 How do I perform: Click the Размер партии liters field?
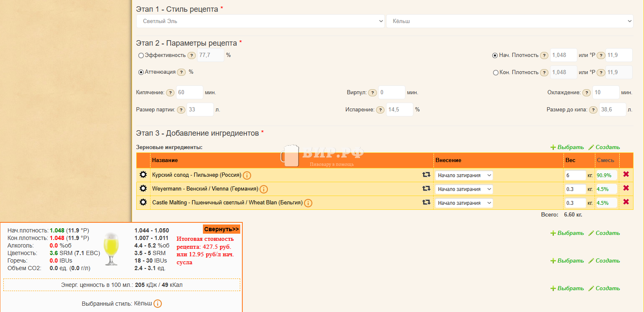tap(200, 109)
